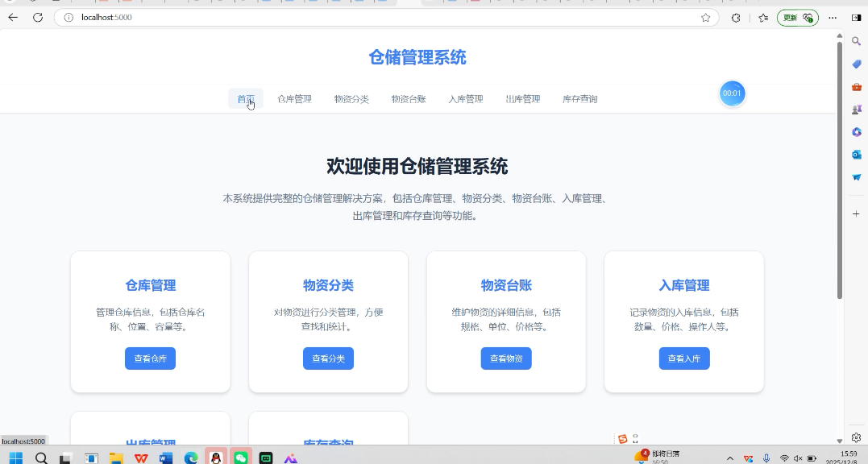Add a sidebar app with the plus icon
868x464 pixels.
[857, 213]
